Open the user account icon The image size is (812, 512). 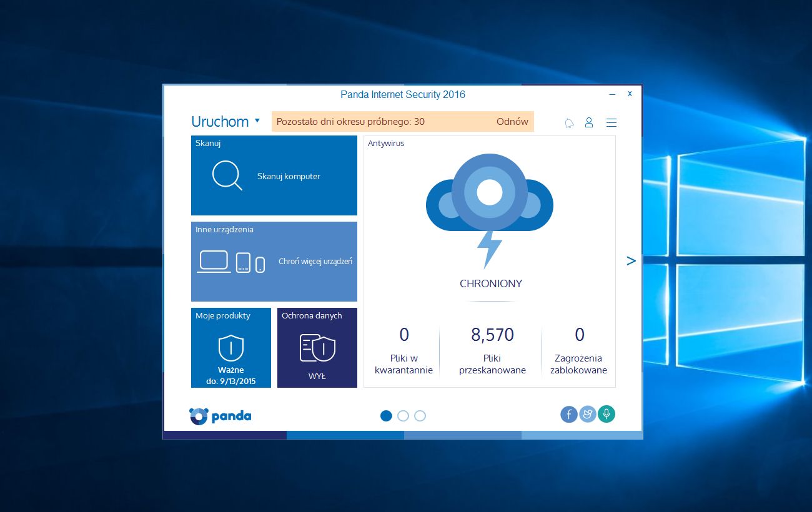(589, 122)
